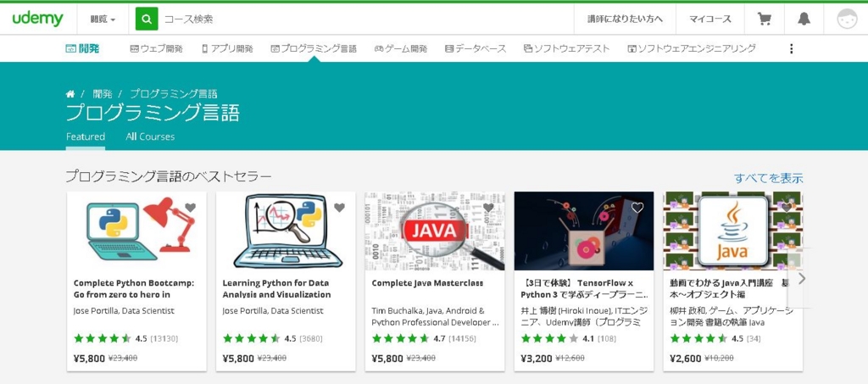Click the Complete Python Bootcamp title
Viewport: 868px width, 384px height.
[x=133, y=288]
